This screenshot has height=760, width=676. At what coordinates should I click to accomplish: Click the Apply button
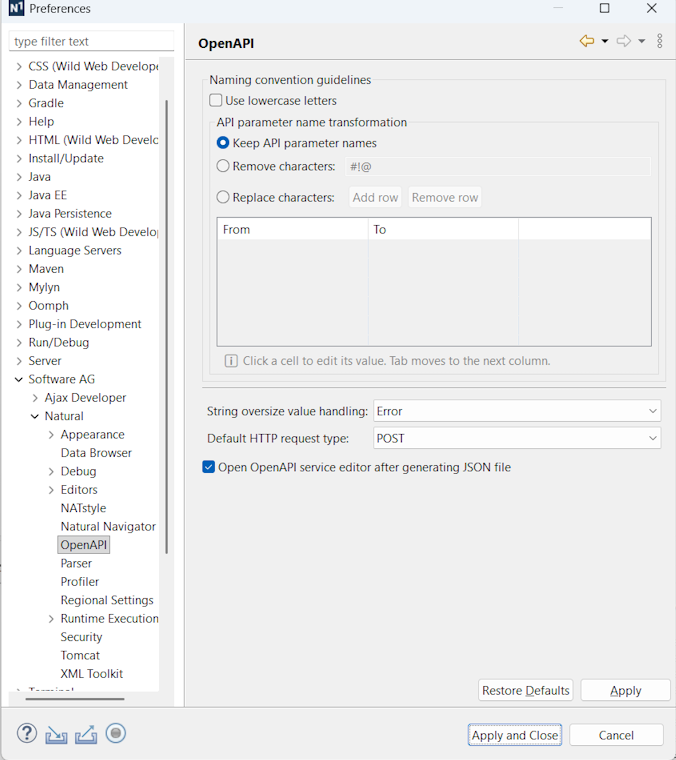[626, 690]
